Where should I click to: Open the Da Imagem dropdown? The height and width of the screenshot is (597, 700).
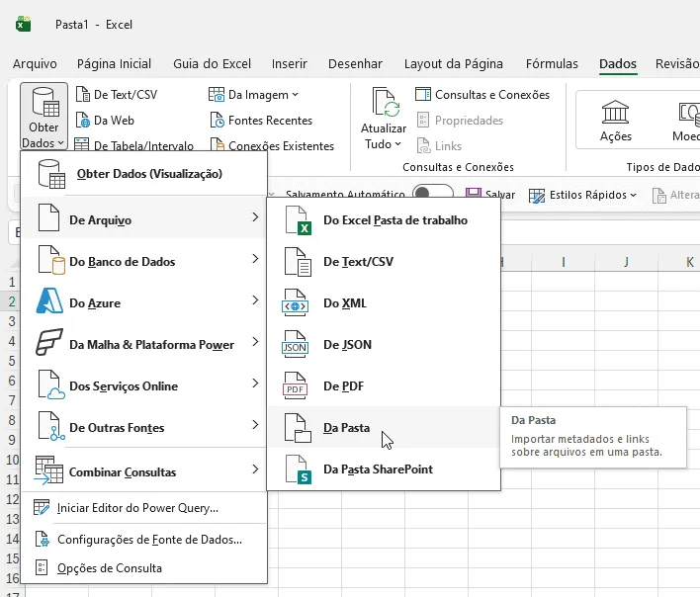[x=253, y=95]
